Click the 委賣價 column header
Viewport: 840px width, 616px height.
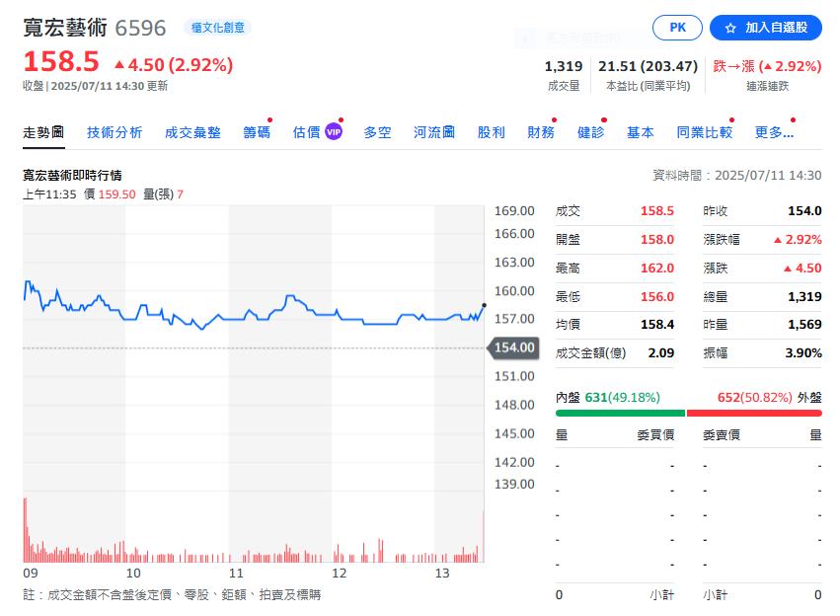point(722,435)
